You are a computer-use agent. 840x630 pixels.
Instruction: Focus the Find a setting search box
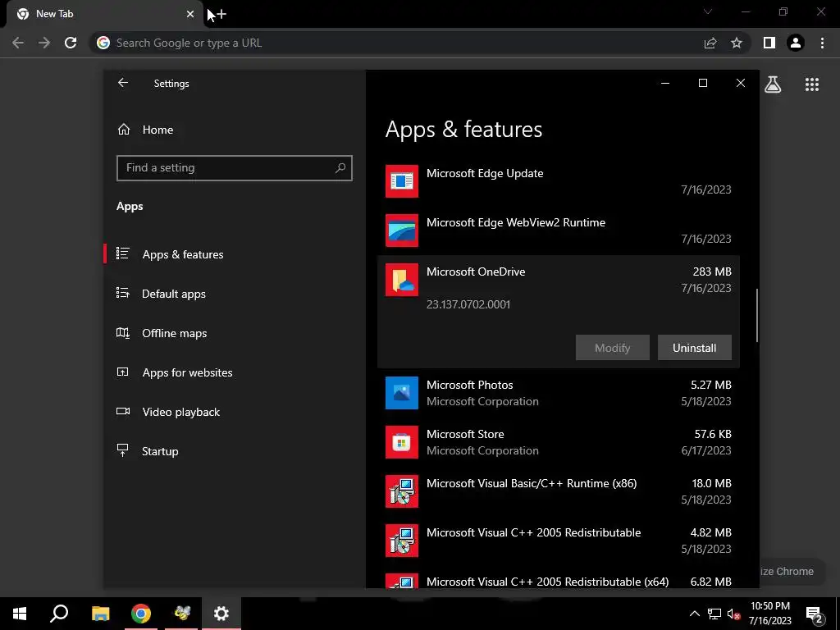pyautogui.click(x=234, y=167)
